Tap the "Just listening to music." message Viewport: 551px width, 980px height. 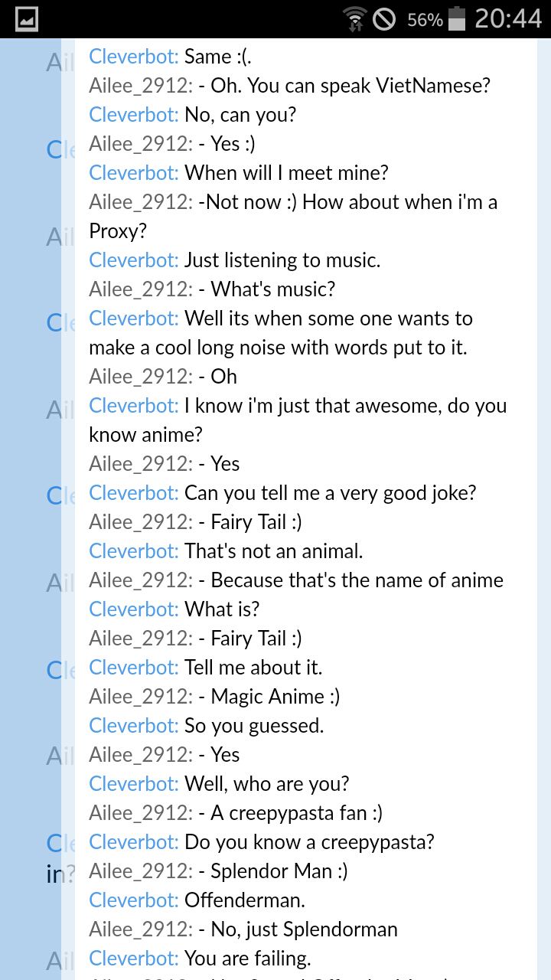click(x=282, y=260)
